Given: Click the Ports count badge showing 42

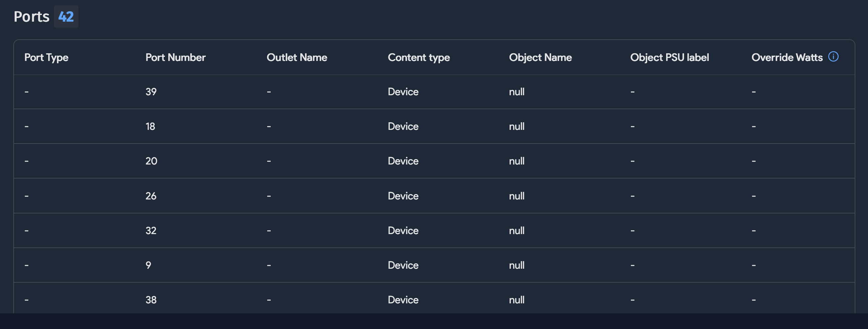Looking at the screenshot, I should 66,16.
